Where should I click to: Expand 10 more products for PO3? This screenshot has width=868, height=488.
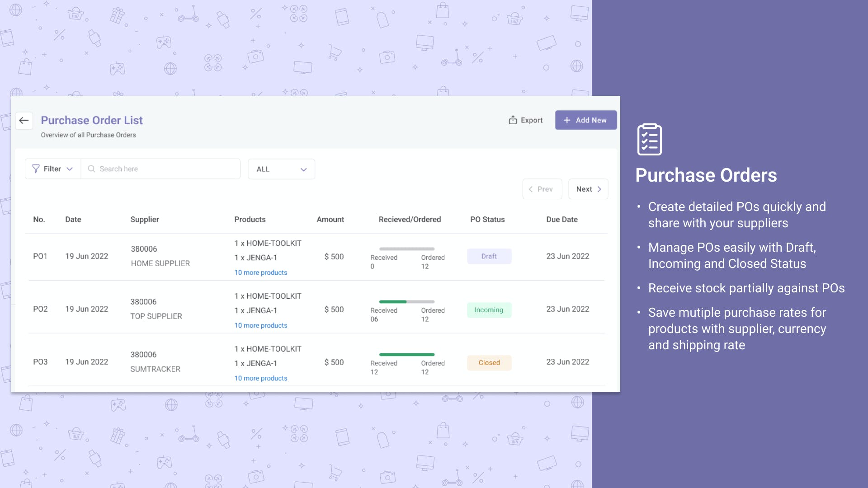pos(260,378)
